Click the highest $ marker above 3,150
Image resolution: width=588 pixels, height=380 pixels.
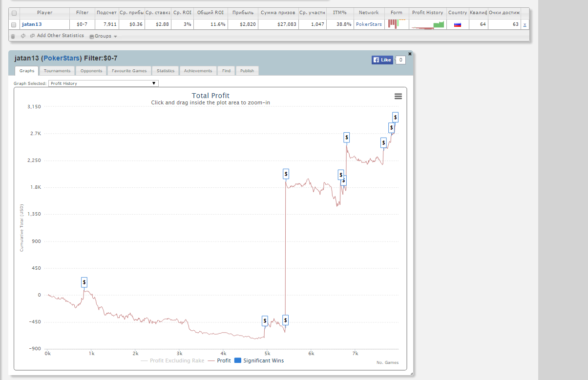tap(395, 117)
